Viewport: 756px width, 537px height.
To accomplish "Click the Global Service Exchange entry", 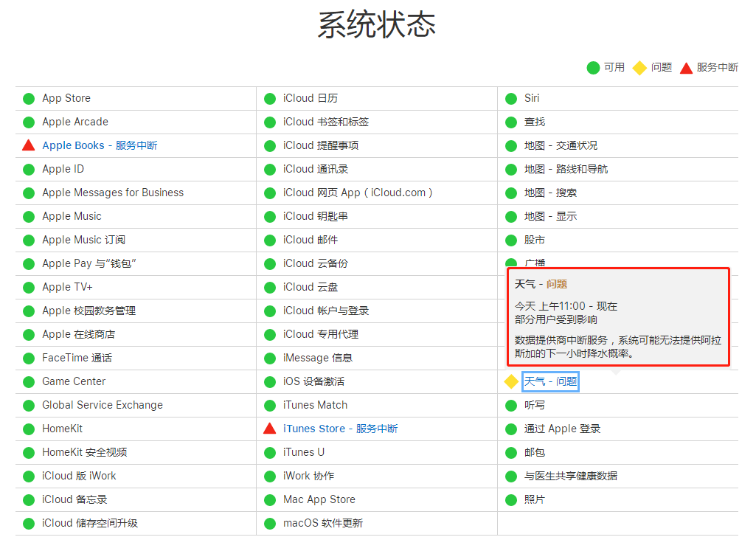I will coord(103,405).
